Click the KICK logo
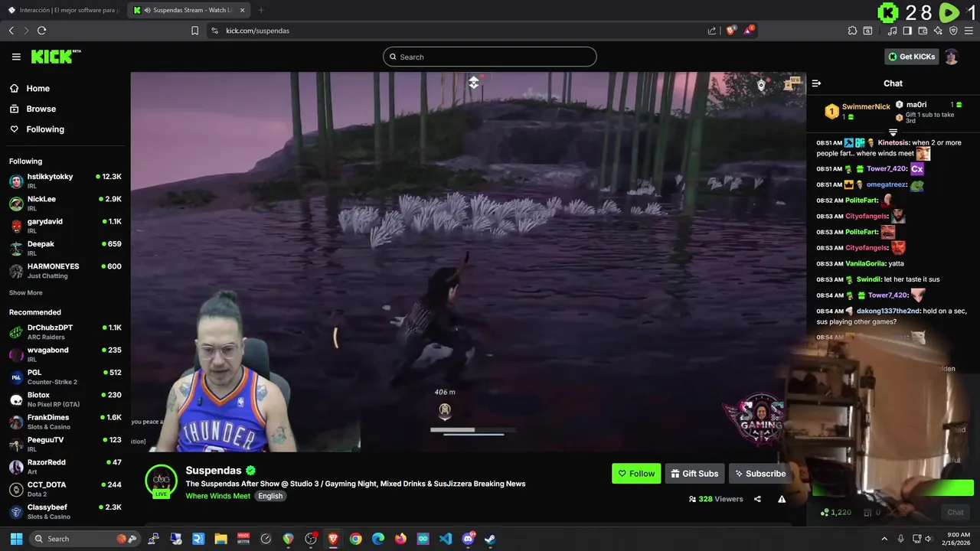 pos(55,57)
